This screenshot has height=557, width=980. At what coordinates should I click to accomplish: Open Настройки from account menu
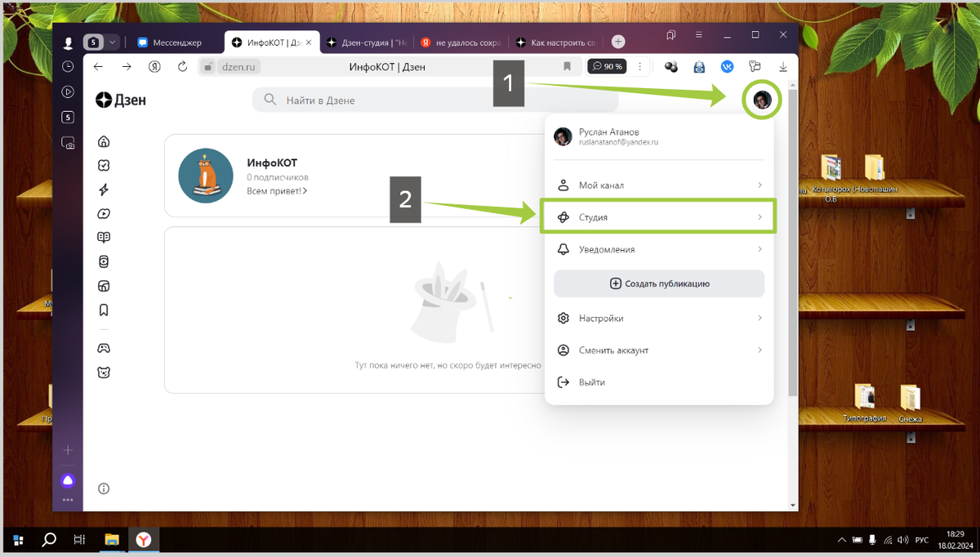[x=659, y=318]
